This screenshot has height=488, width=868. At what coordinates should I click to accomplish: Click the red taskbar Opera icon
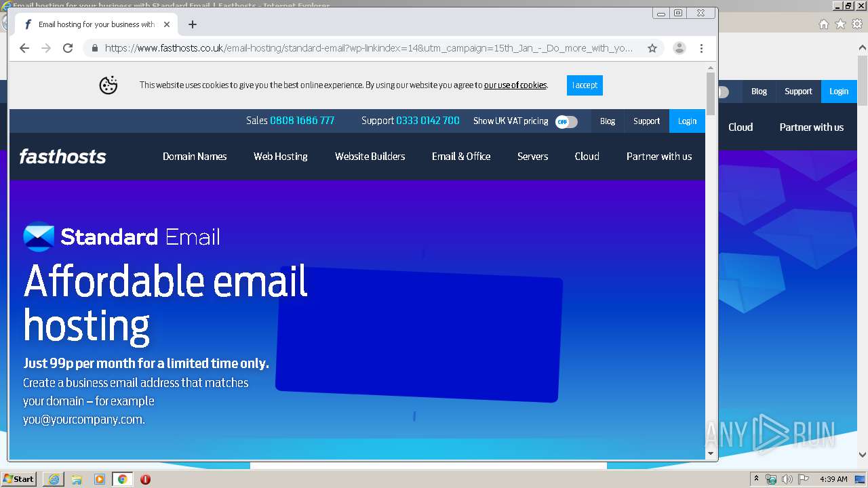[145, 479]
